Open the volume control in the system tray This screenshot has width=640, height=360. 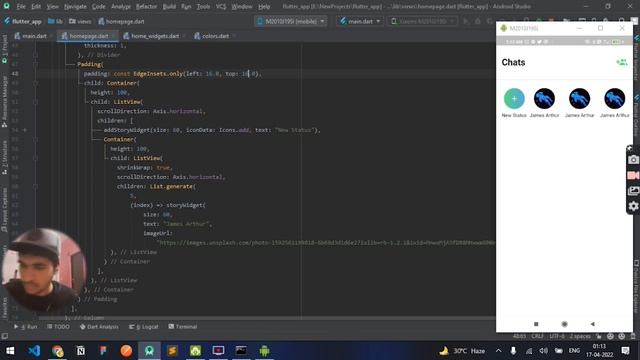coord(543,351)
